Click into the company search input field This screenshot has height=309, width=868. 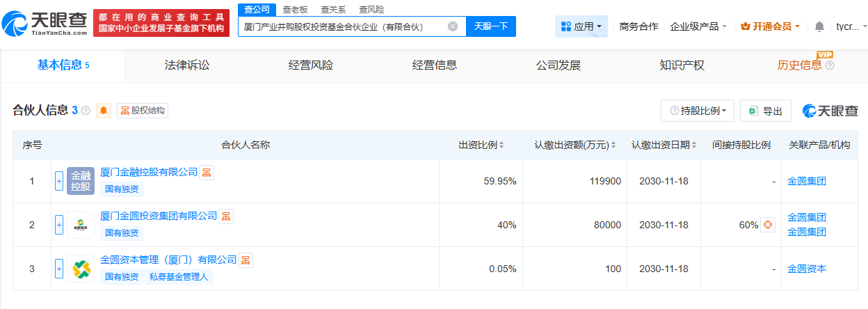341,26
